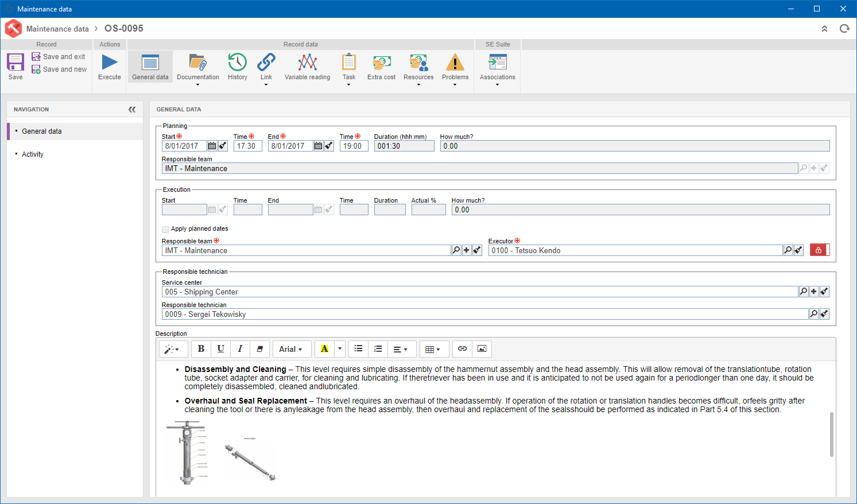Click the red lock icon beside Executor

coord(819,250)
